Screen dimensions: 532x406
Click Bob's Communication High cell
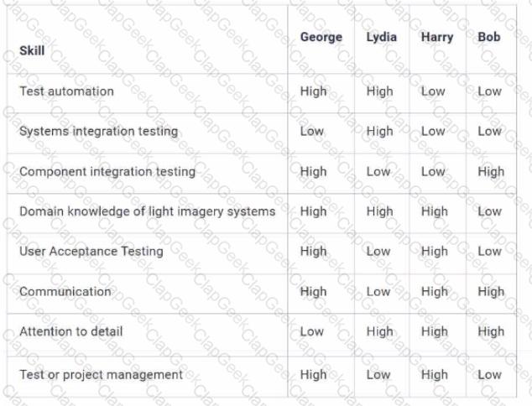(x=491, y=292)
